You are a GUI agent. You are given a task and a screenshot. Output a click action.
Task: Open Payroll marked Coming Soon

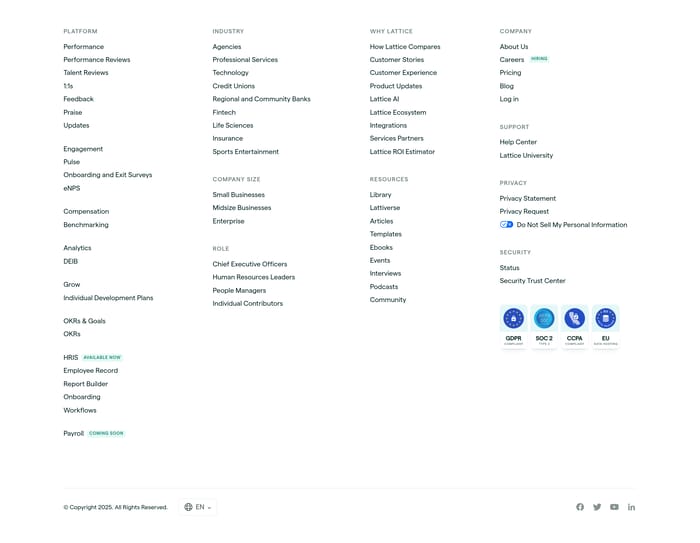tap(74, 434)
